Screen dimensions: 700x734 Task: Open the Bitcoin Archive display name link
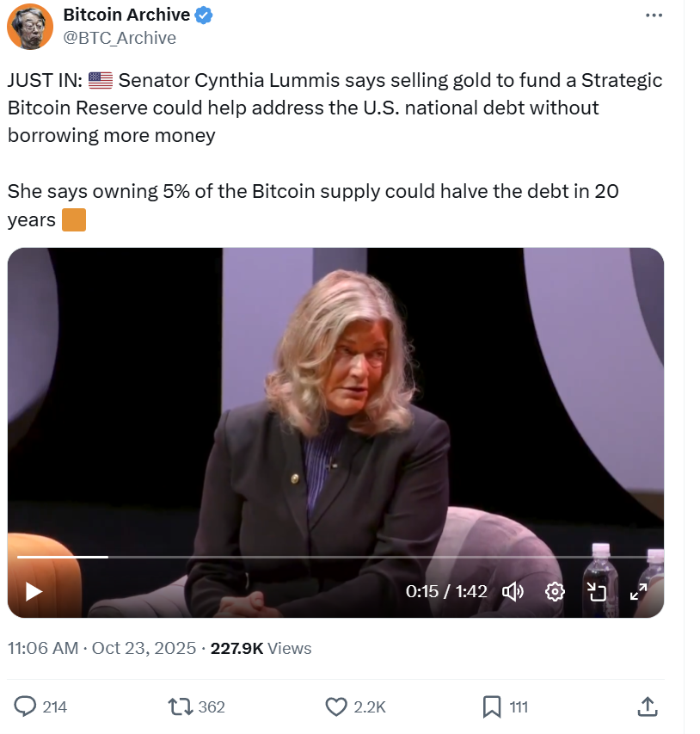tap(126, 15)
